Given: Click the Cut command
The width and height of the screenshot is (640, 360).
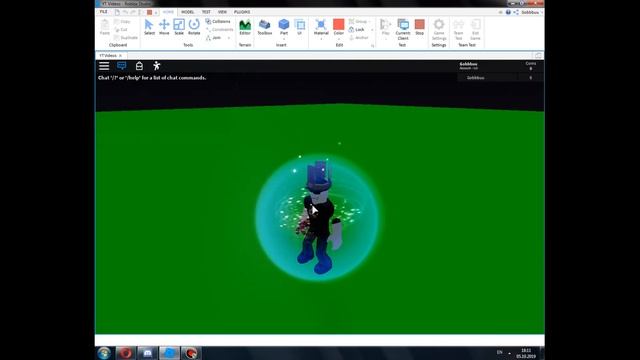Looking at the screenshot, I should [121, 29].
